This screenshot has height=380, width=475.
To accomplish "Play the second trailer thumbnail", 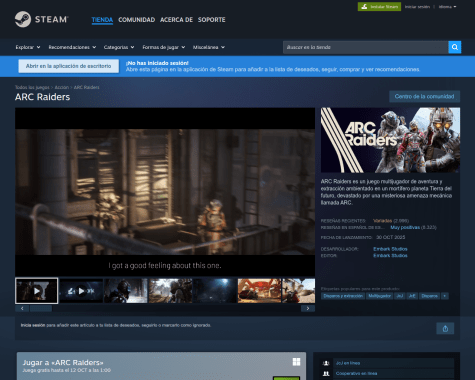I will click(x=81, y=291).
